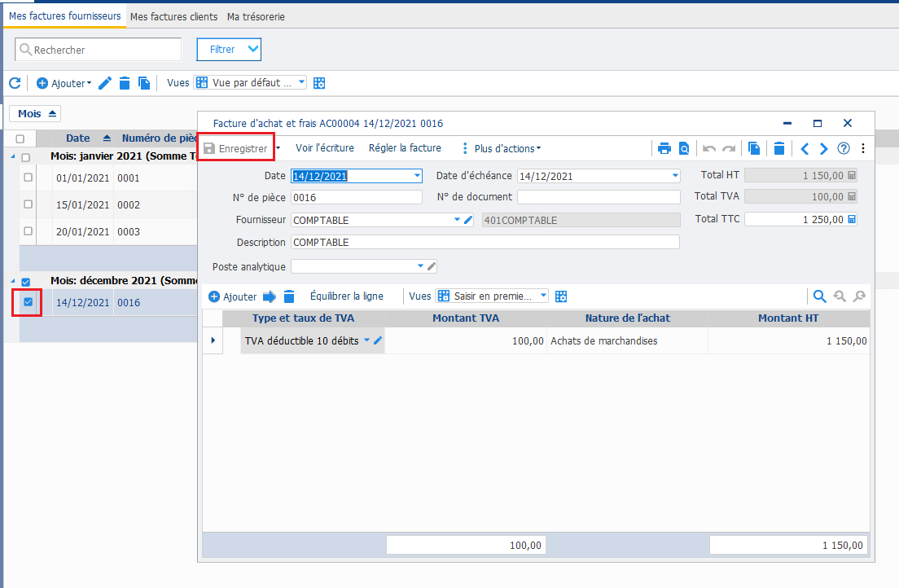
Task: Click Voir l'écriture
Action: [325, 148]
